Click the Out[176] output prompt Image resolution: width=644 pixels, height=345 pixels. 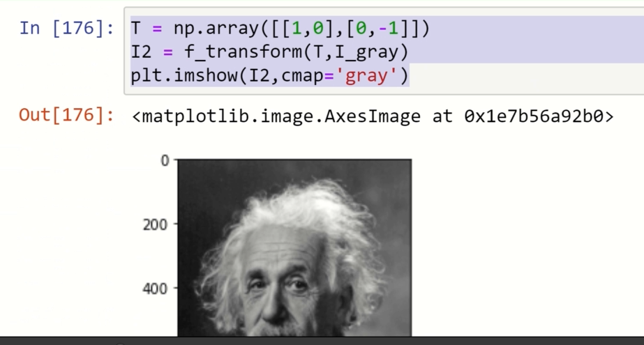66,115
